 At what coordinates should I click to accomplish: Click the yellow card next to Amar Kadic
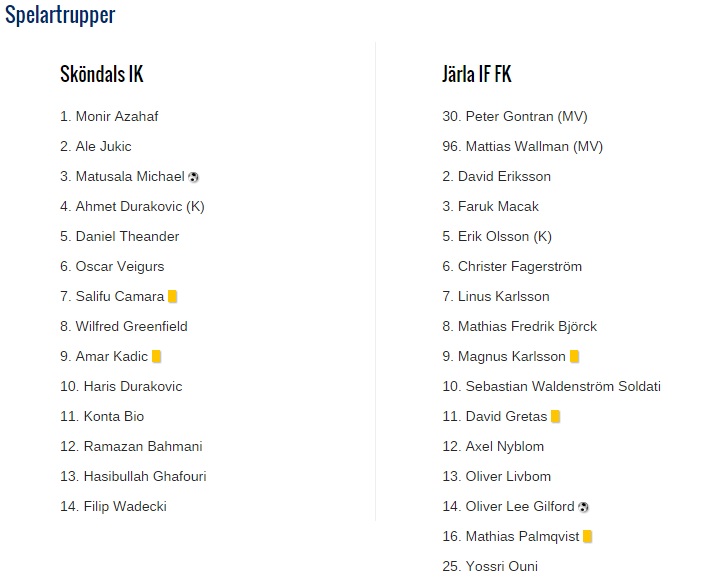tap(156, 357)
